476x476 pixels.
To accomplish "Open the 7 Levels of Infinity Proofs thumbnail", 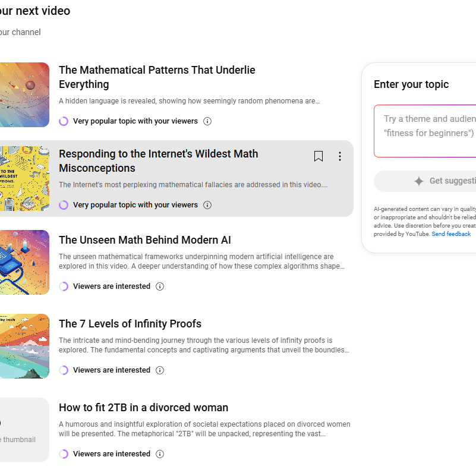I will coord(24,346).
